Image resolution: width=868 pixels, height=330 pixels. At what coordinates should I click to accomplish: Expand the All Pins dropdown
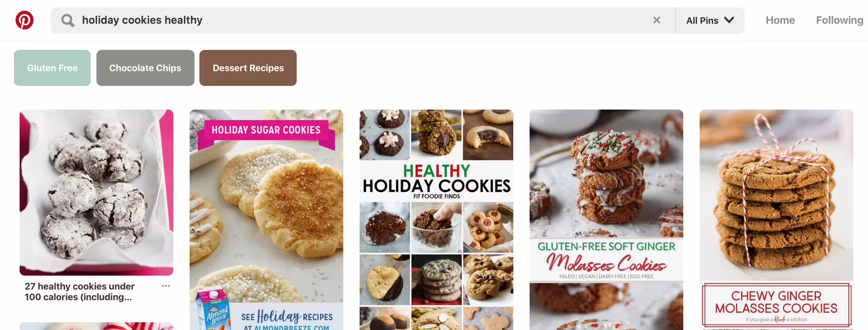[710, 20]
